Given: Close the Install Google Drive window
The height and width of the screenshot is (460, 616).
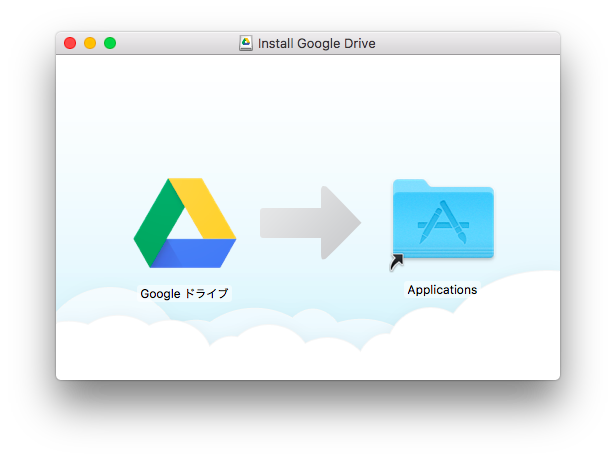Looking at the screenshot, I should pyautogui.click(x=70, y=43).
